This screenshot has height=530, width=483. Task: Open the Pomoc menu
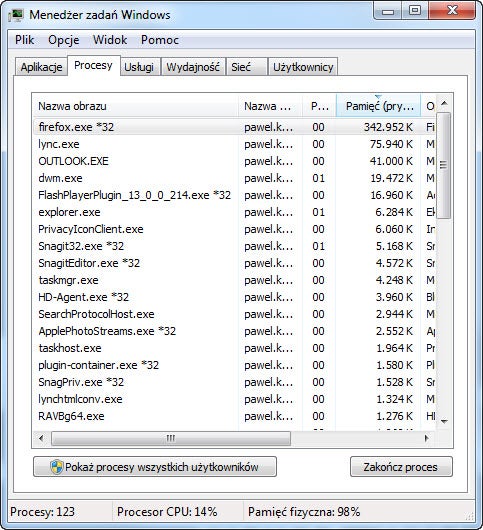coord(160,40)
